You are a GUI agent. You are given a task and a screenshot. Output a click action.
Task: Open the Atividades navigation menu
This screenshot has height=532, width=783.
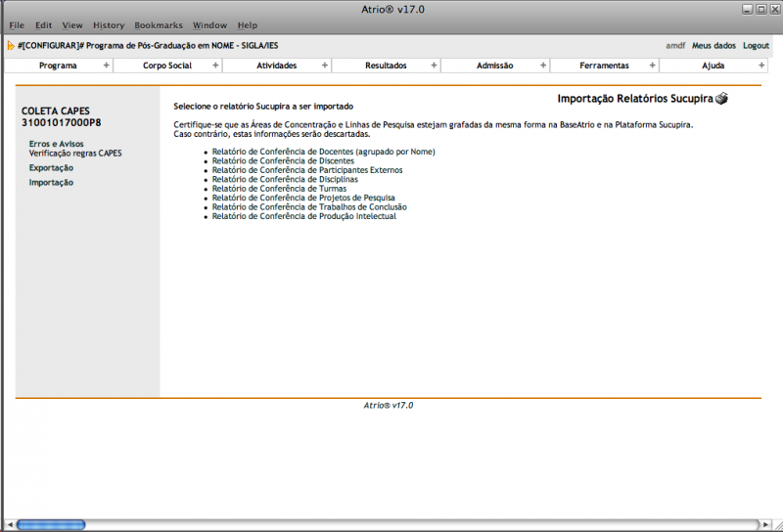[277, 66]
